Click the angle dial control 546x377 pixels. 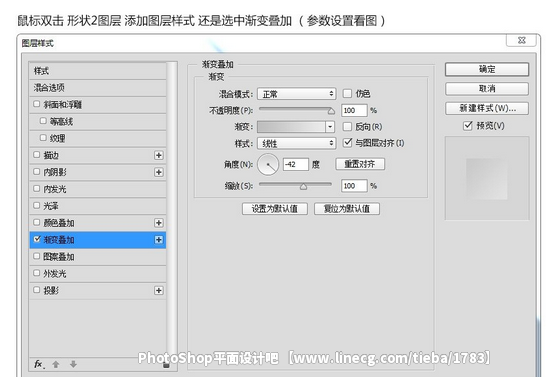[x=268, y=164]
